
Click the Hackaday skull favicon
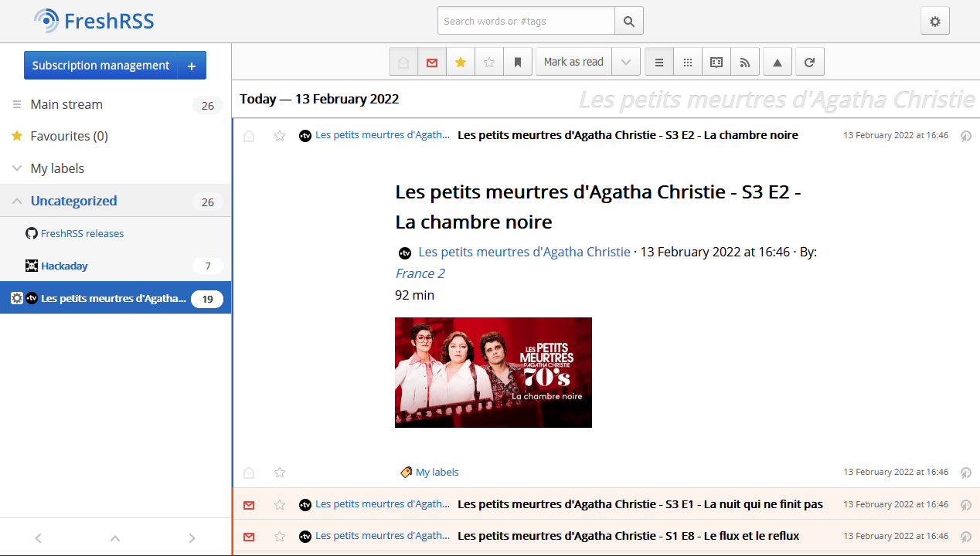(x=32, y=266)
